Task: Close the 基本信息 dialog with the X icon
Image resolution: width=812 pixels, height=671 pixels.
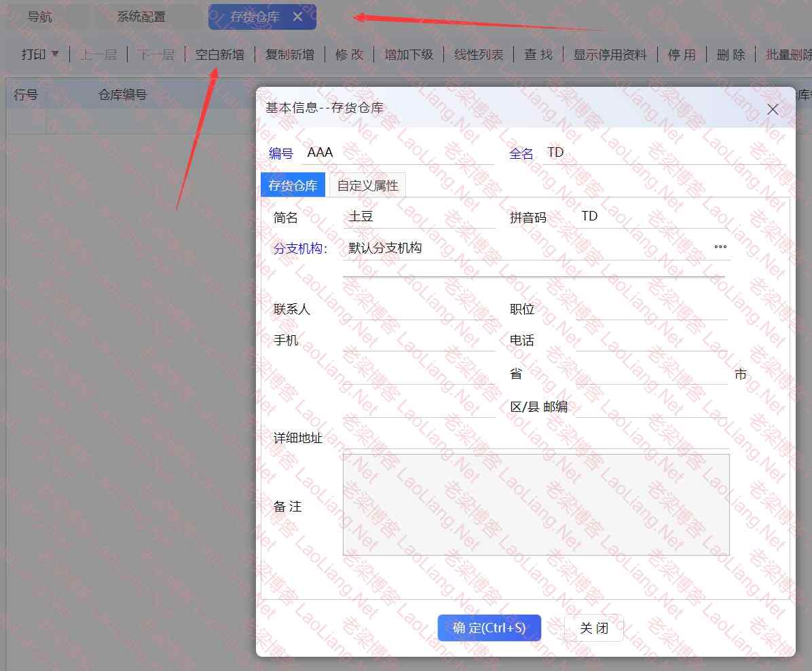Action: [772, 109]
